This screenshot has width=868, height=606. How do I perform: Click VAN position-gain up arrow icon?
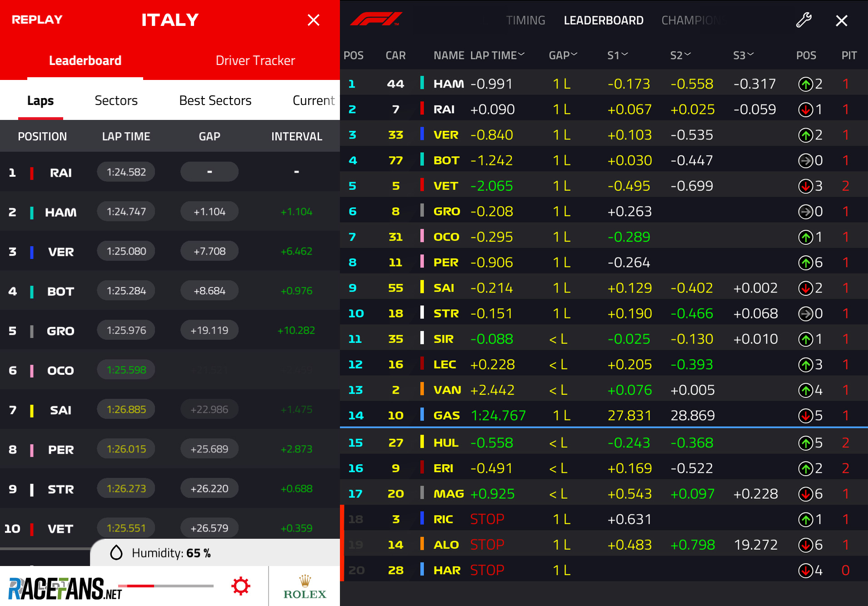806,390
